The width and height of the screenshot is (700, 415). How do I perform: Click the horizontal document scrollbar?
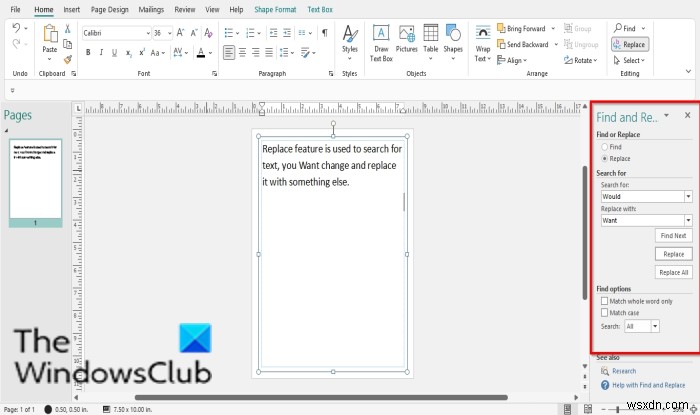coord(321,397)
